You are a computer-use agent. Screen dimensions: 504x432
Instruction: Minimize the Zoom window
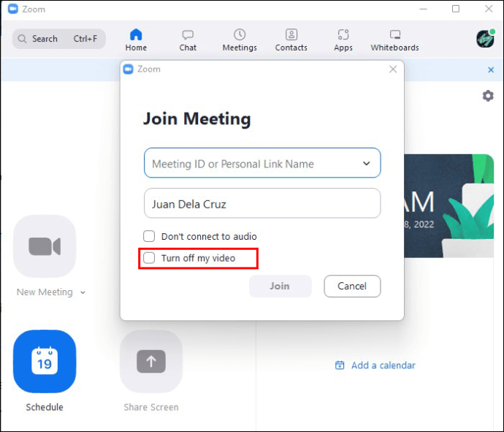point(424,9)
